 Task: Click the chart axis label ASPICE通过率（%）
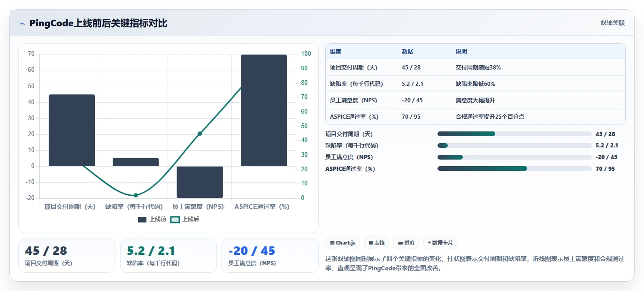coord(262,207)
